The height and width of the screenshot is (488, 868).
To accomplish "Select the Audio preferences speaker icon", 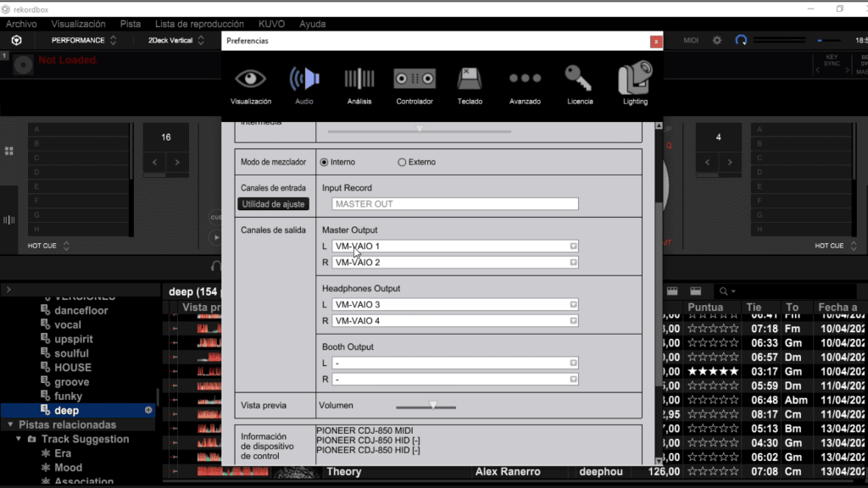I will [x=304, y=79].
